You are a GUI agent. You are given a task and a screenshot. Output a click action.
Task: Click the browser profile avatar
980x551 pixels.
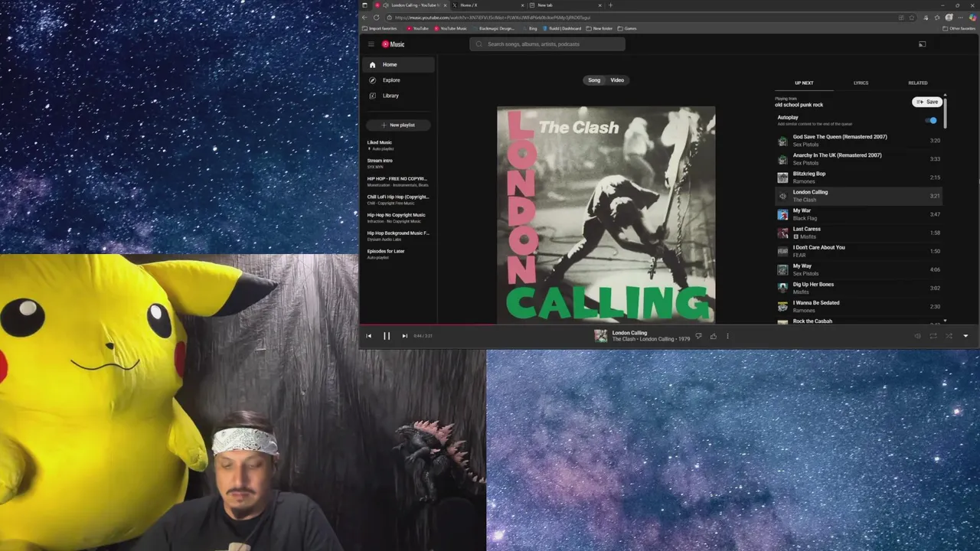tap(949, 18)
